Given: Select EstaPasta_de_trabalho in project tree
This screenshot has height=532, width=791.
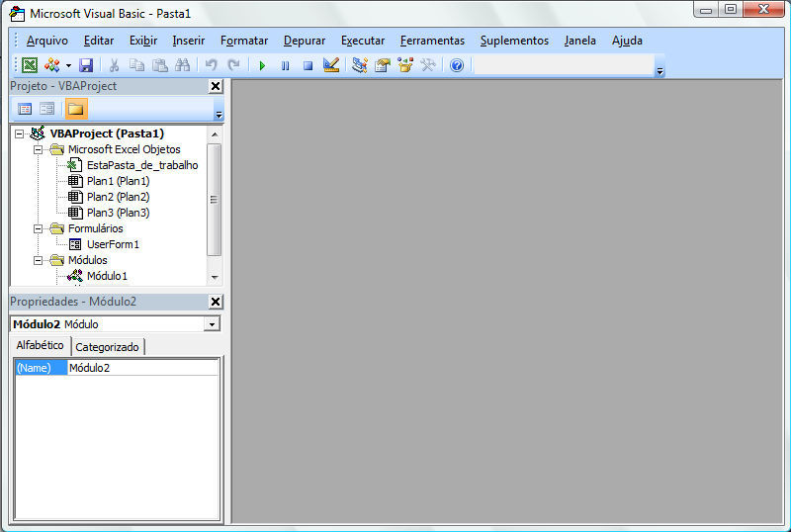Looking at the screenshot, I should (x=142, y=165).
